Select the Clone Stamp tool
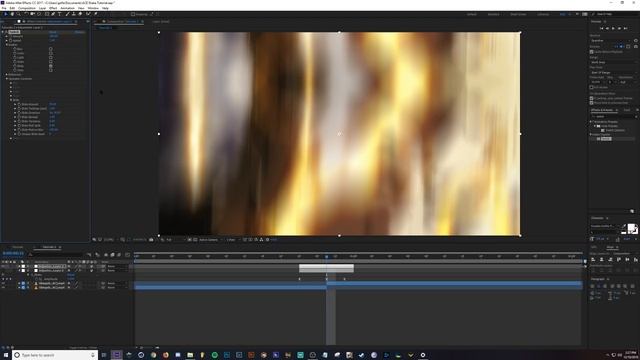 73,14
